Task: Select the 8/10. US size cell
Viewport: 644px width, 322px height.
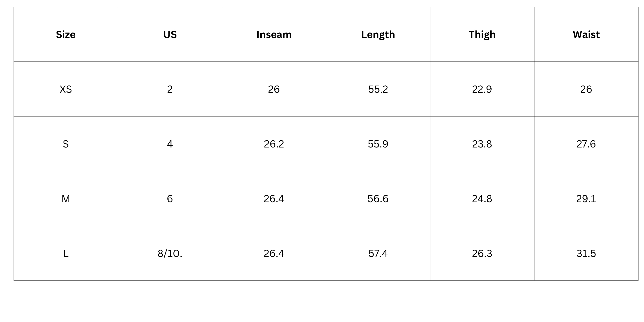Action: pyautogui.click(x=170, y=254)
